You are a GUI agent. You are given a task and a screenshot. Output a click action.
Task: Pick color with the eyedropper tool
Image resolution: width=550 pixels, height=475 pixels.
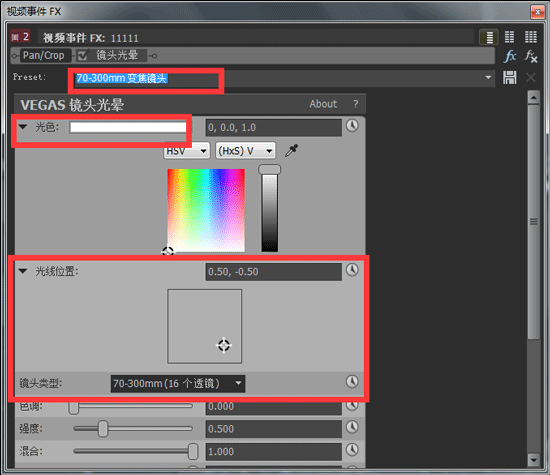291,150
